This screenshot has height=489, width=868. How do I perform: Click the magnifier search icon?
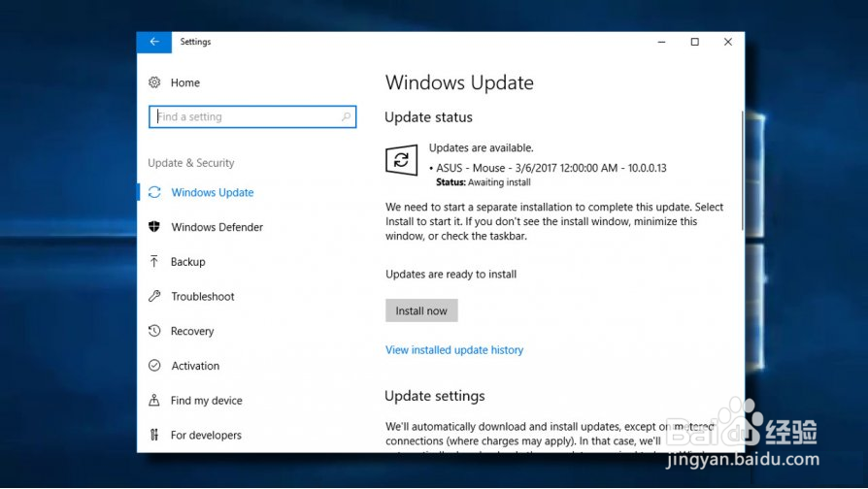pos(346,116)
